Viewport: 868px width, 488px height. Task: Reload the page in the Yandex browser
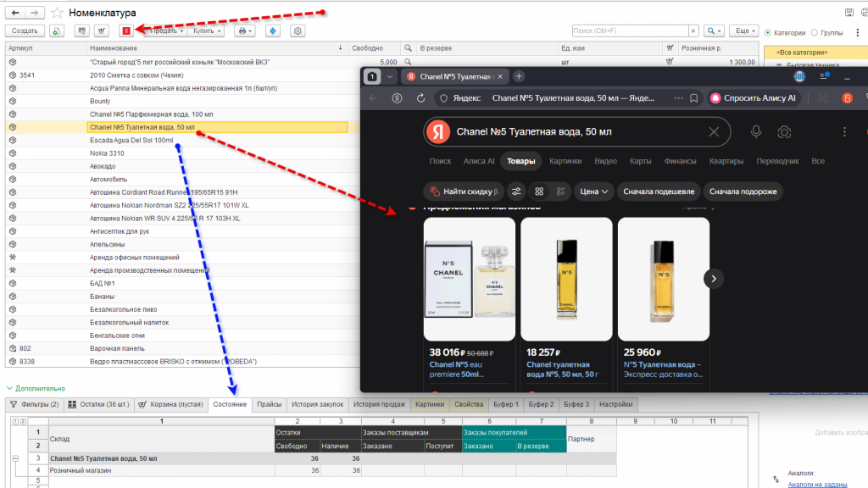pos(420,98)
